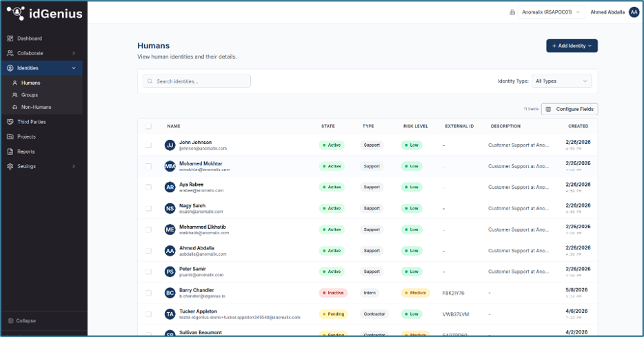Image resolution: width=644 pixels, height=337 pixels.
Task: Open the Reports document icon
Action: coord(10,152)
